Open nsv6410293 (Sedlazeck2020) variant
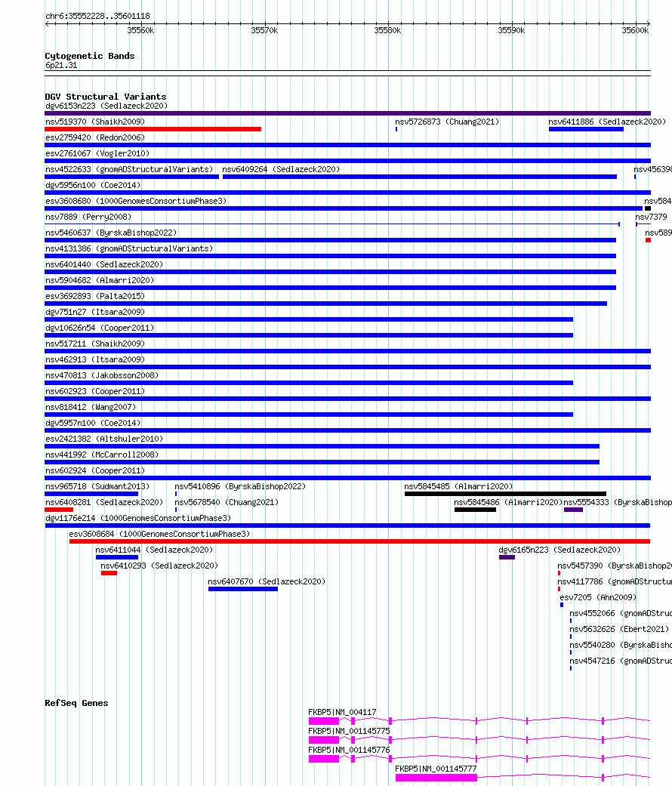672x786 pixels. click(x=159, y=566)
